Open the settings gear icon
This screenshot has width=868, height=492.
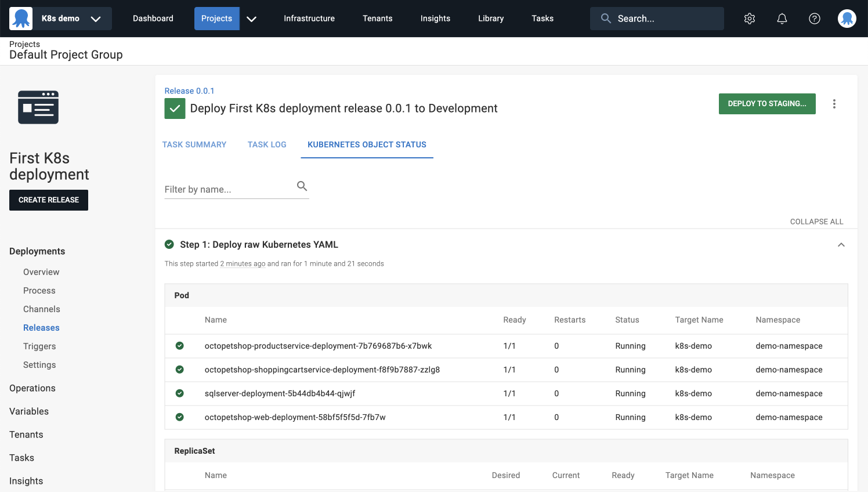pyautogui.click(x=750, y=18)
